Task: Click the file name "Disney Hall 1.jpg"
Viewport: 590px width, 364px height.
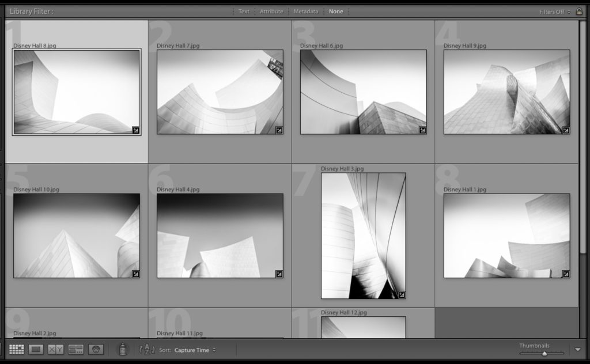Action: pos(465,189)
